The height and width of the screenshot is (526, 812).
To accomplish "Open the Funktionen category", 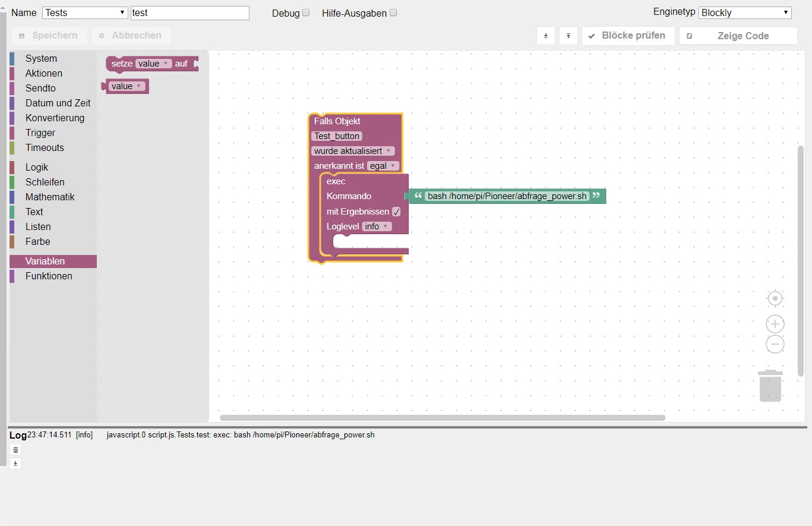I will [x=53, y=276].
